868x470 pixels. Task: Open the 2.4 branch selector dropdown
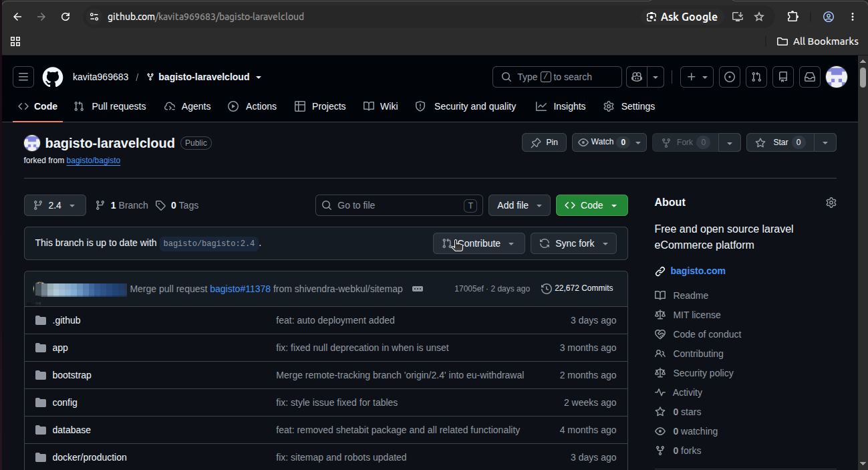[55, 205]
